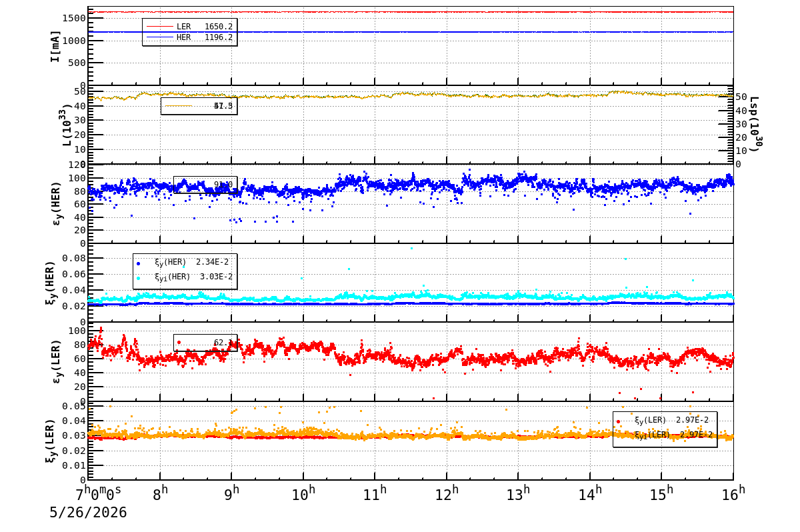Click the 0.05 tick on the ξy(LER) axis
800x532 pixels.
(73, 406)
